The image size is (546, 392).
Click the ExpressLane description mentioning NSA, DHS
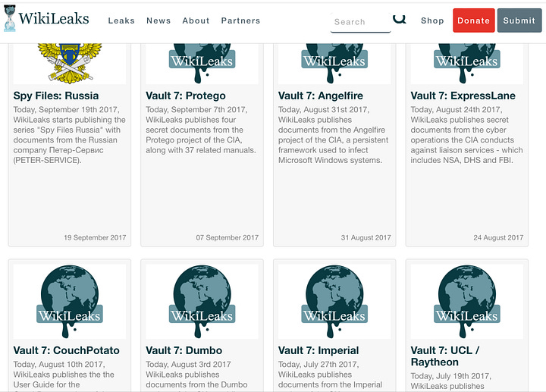(x=466, y=135)
